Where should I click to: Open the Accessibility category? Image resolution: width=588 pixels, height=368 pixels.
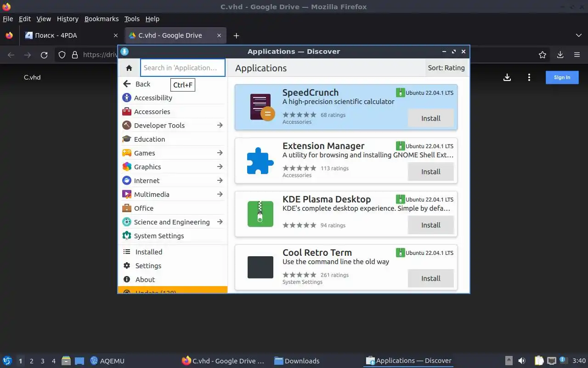[x=173, y=98]
